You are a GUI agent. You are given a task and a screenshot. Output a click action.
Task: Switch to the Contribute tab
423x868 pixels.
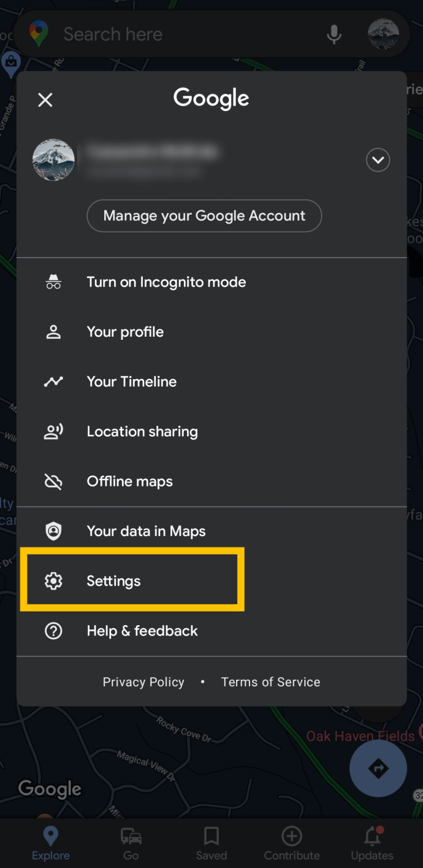click(292, 843)
